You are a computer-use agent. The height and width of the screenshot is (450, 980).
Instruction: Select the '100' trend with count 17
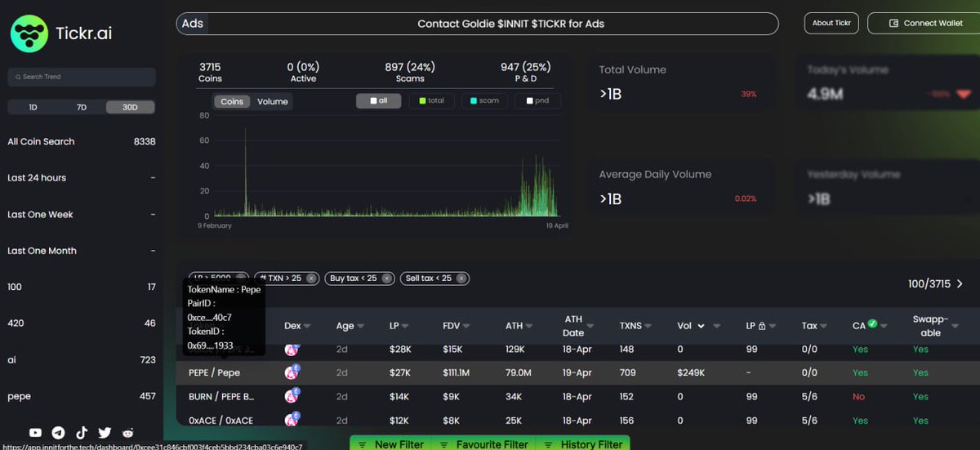(82, 287)
